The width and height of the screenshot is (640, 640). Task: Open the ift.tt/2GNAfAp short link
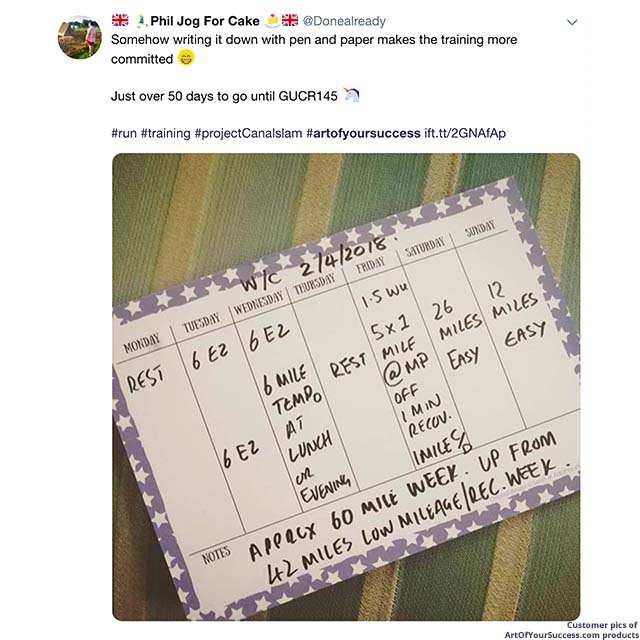[x=468, y=133]
